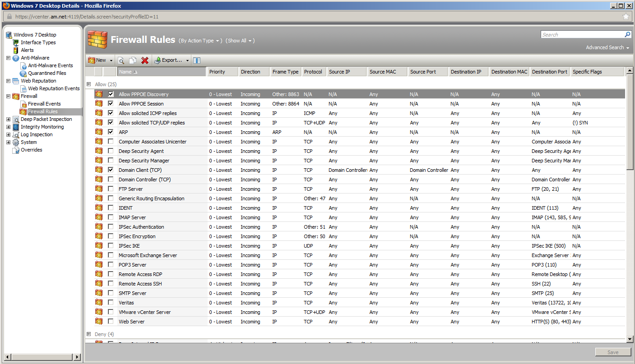Screen dimensions: 635x364
Task: Uncheck the Allow PPPOE Discovery rule checkbox
Action: [111, 94]
